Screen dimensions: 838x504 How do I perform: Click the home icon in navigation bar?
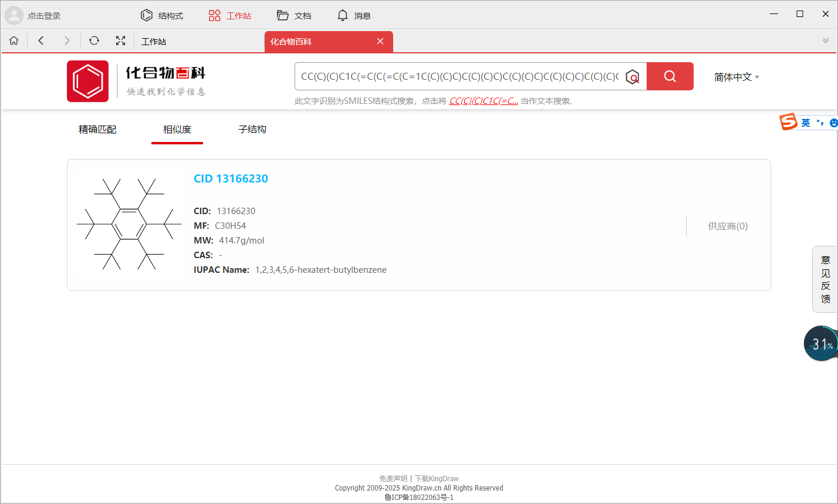click(14, 40)
